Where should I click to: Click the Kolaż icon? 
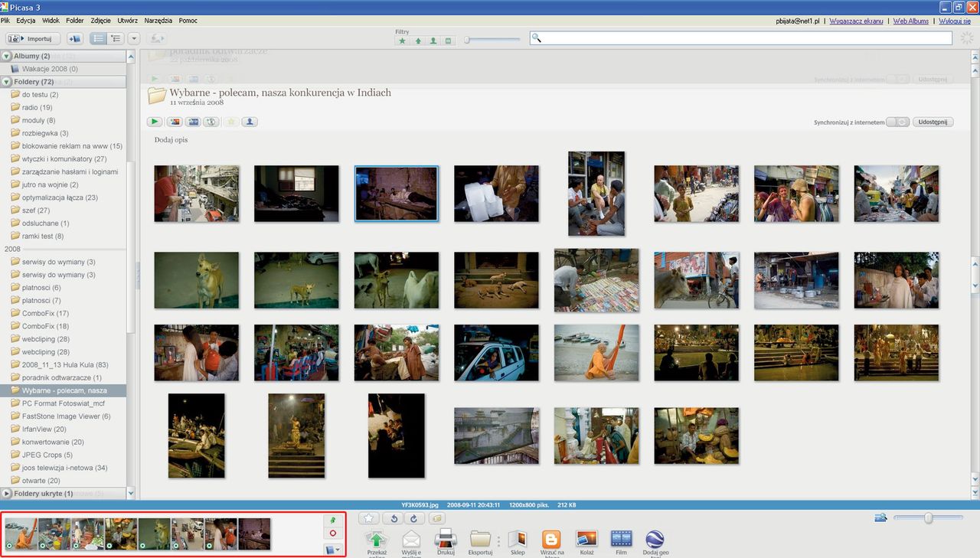pyautogui.click(x=586, y=539)
